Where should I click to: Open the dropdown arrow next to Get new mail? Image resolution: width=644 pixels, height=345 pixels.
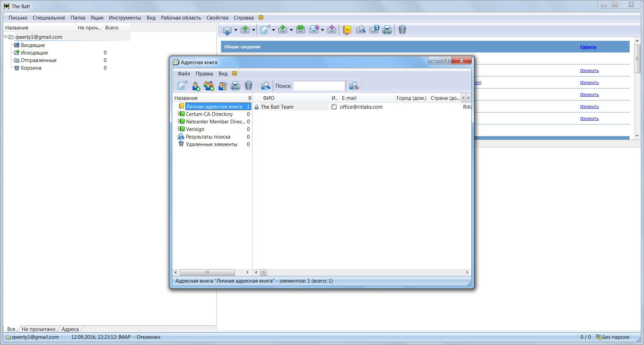[236, 30]
